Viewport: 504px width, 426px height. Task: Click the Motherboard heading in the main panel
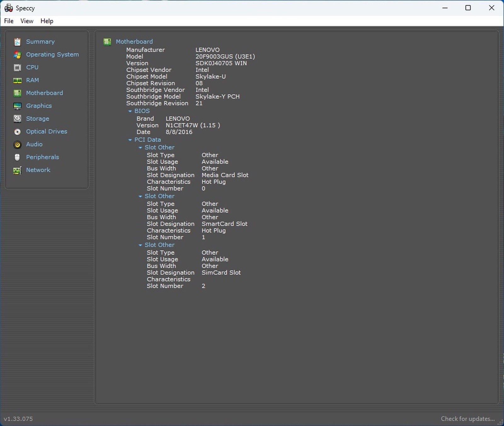134,42
